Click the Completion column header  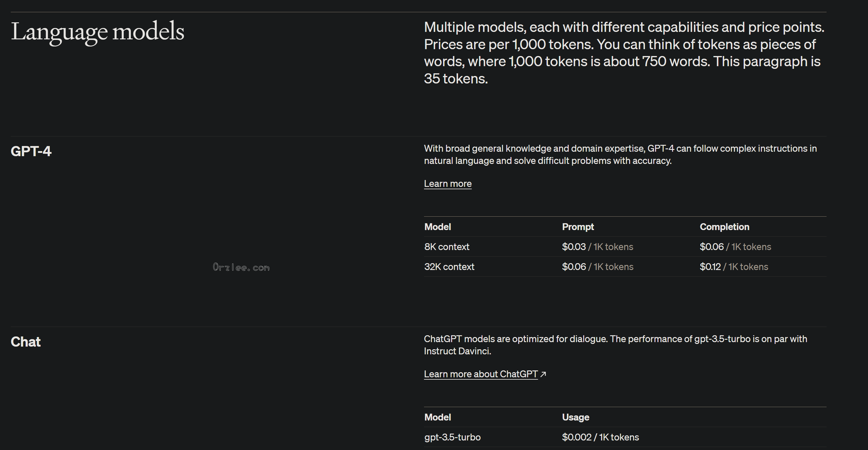(725, 227)
